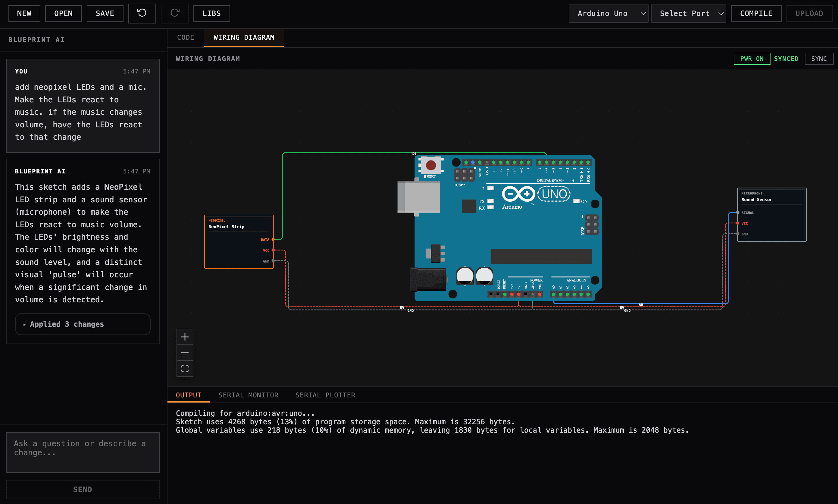The width and height of the screenshot is (838, 504).
Task: Click the redo arrow icon
Action: 175,13
